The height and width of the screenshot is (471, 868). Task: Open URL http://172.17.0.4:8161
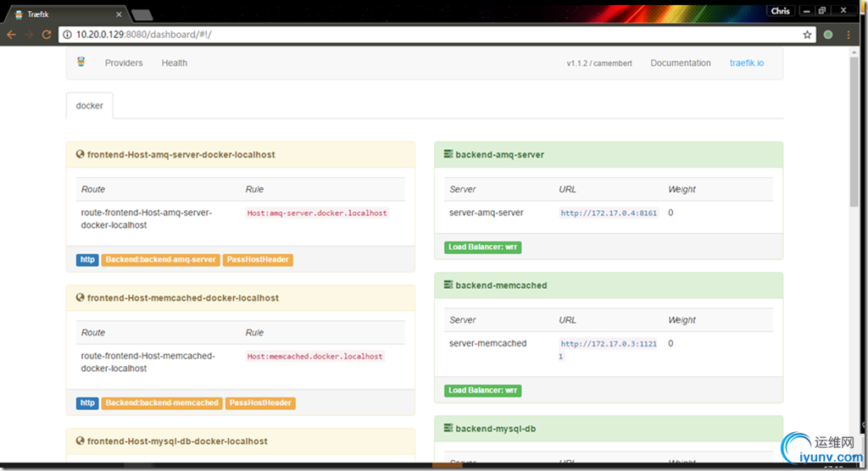point(609,213)
